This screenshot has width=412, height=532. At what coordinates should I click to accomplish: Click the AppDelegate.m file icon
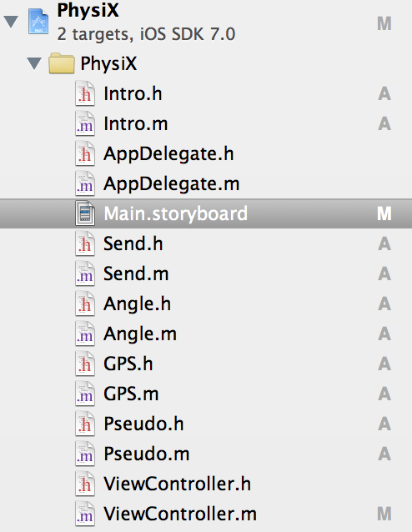(85, 183)
